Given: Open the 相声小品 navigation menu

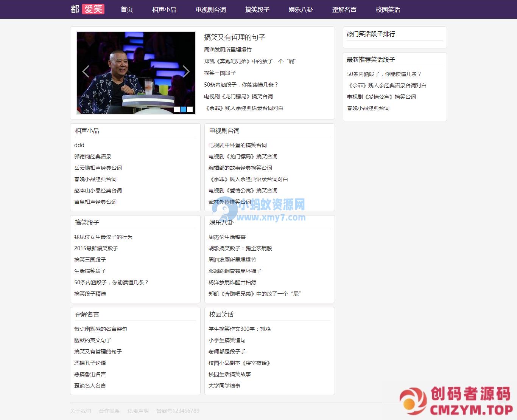Looking at the screenshot, I should pos(164,9).
